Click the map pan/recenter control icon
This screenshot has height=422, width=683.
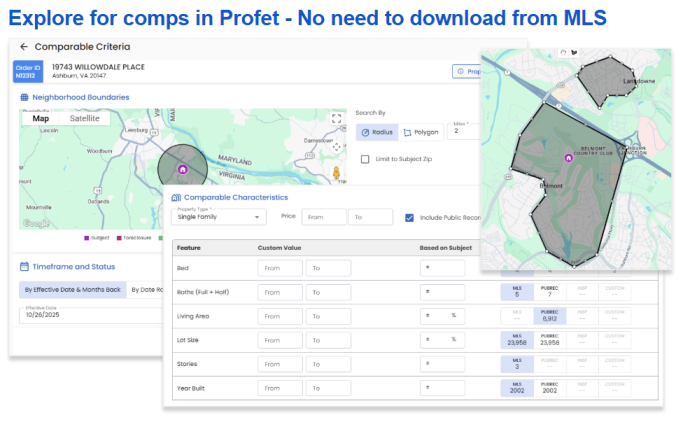tap(337, 144)
